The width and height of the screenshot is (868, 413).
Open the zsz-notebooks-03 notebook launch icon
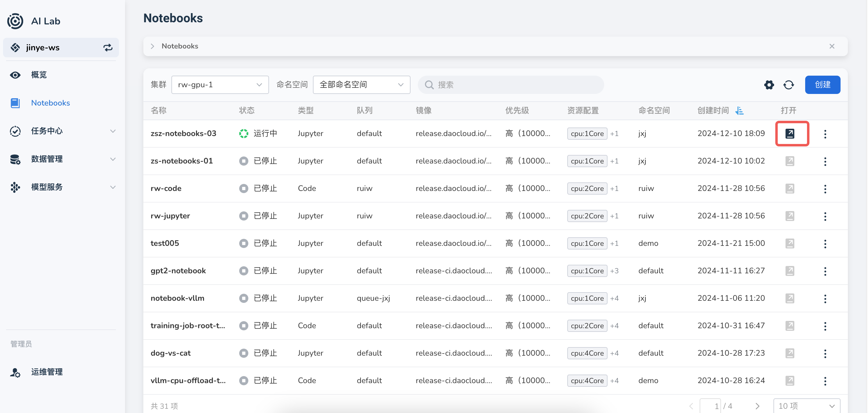(790, 133)
